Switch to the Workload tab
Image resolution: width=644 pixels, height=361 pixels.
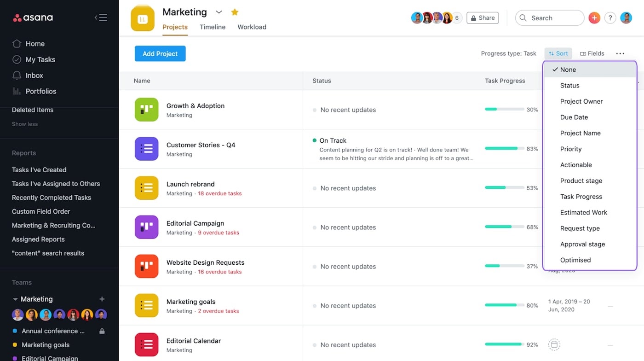tap(252, 27)
